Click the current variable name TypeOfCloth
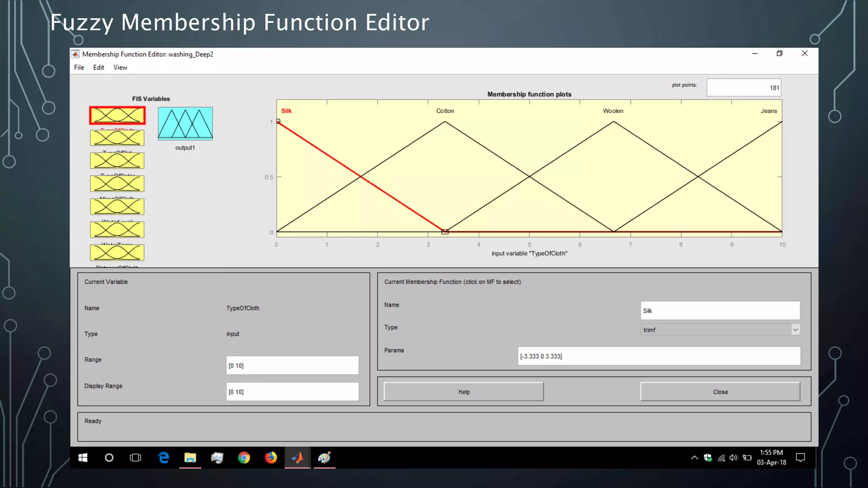 (x=242, y=308)
